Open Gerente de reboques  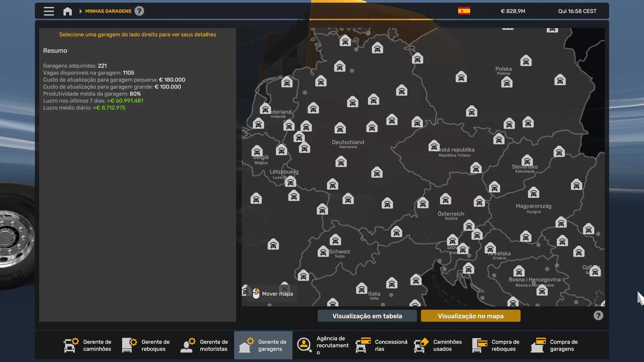click(146, 345)
